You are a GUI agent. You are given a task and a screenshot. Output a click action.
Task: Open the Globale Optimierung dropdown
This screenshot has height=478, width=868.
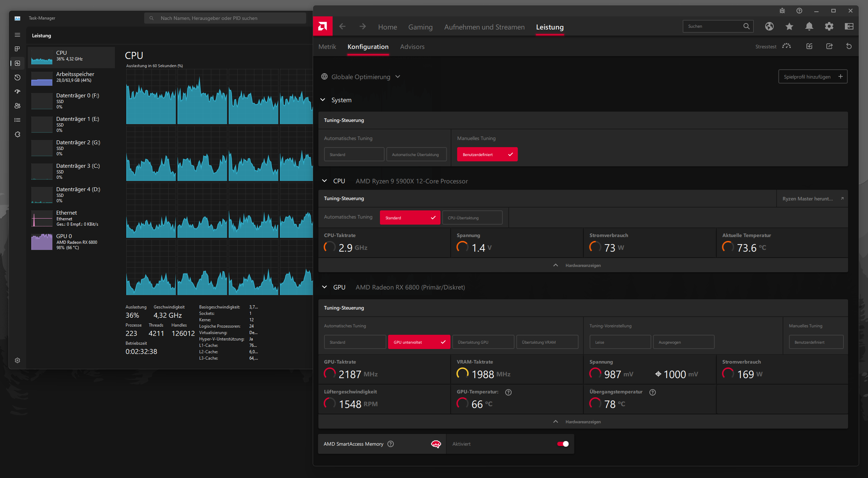pyautogui.click(x=361, y=77)
